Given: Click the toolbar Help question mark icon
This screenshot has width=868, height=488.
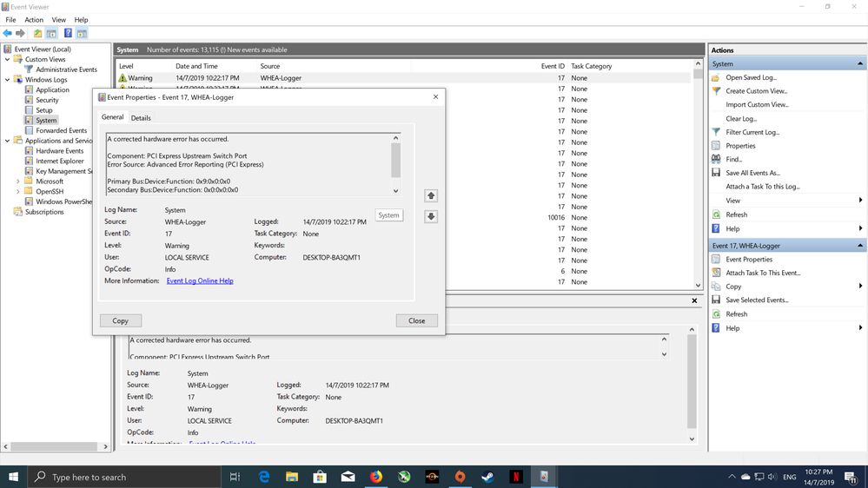Looking at the screenshot, I should click(x=68, y=33).
